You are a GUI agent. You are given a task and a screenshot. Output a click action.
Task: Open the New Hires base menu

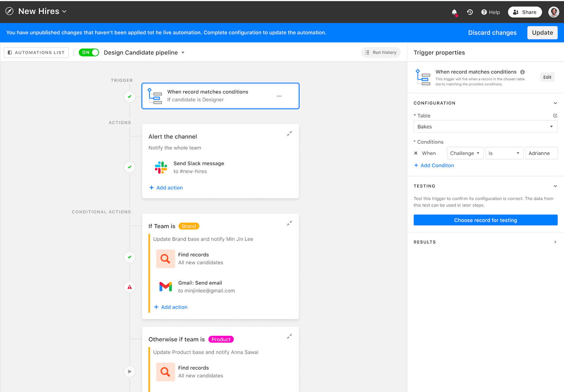pos(42,11)
